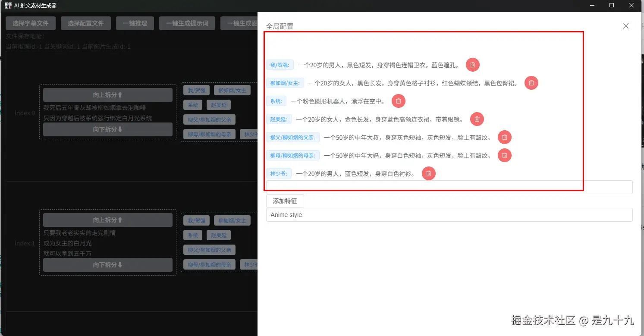Delete the 柳父/柳如烟的父亲 entry
This screenshot has height=336, width=644.
pos(505,137)
